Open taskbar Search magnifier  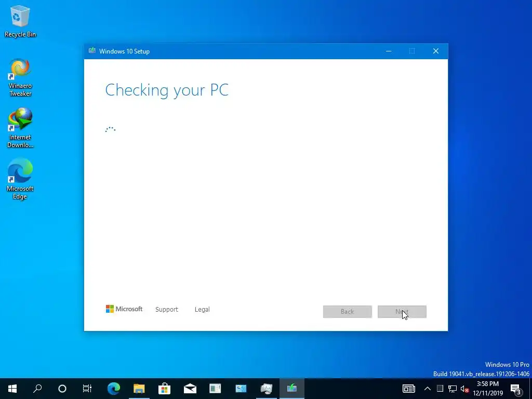(x=37, y=389)
